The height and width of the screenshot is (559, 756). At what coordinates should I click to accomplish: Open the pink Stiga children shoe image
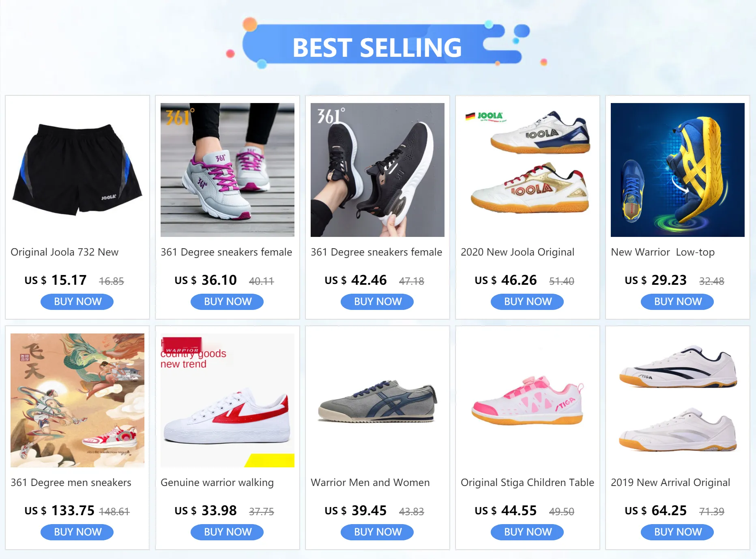coord(528,400)
